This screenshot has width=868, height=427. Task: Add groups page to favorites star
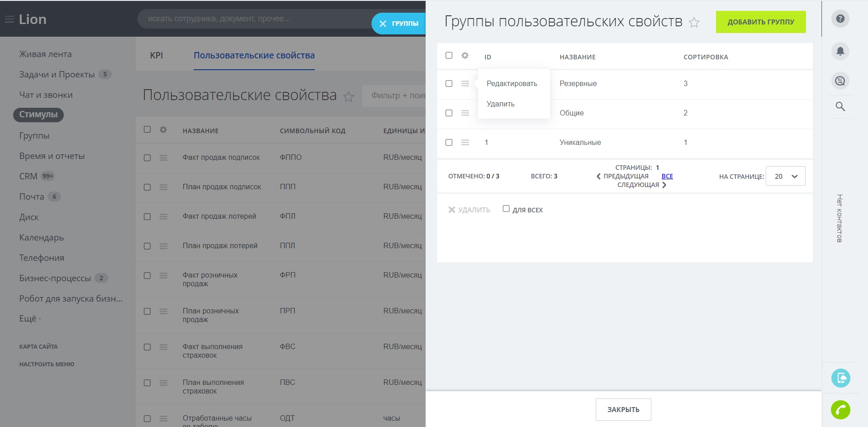coord(694,23)
